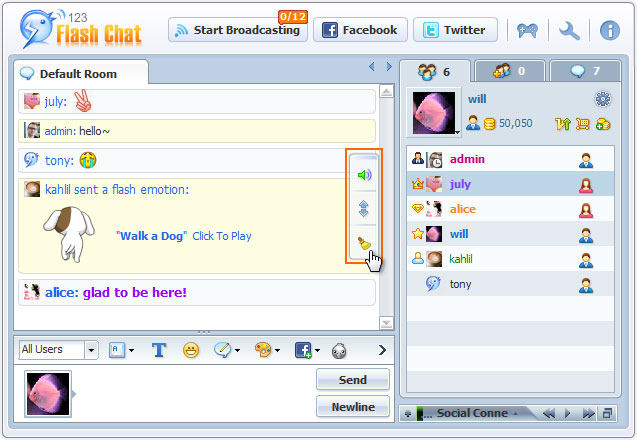Image resolution: width=637 pixels, height=440 pixels.
Task: Play the Social Conne track
Action: [x=568, y=414]
